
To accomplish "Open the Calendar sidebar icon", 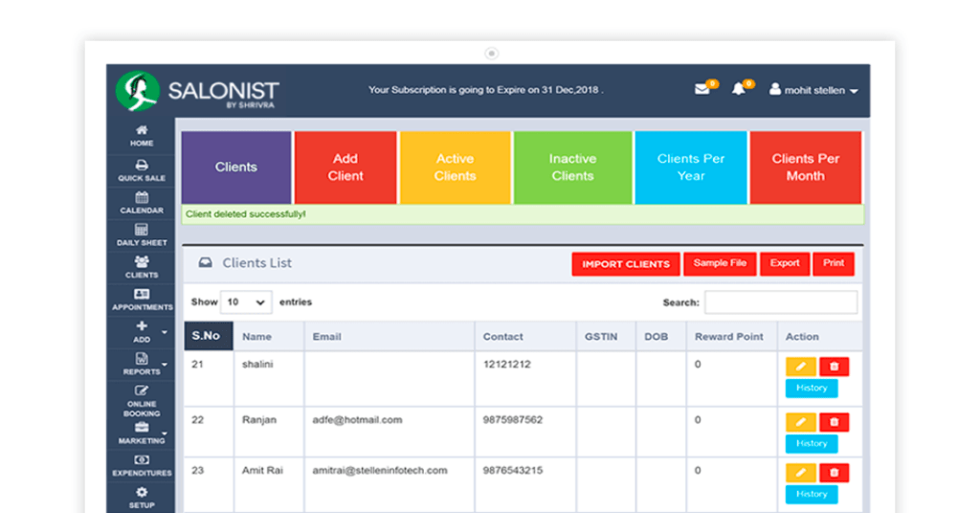I will tap(142, 203).
